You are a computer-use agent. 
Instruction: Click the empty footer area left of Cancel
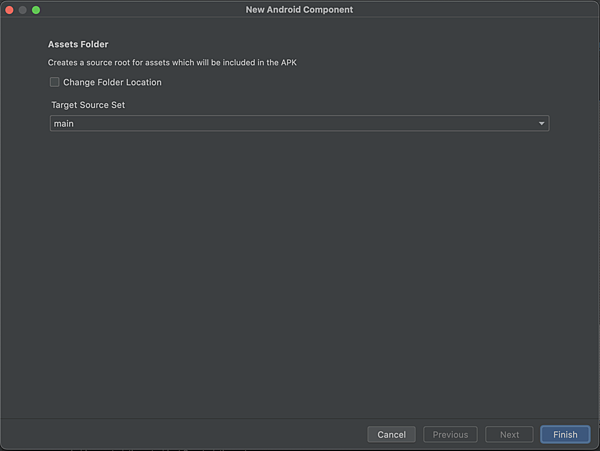tap(184, 435)
